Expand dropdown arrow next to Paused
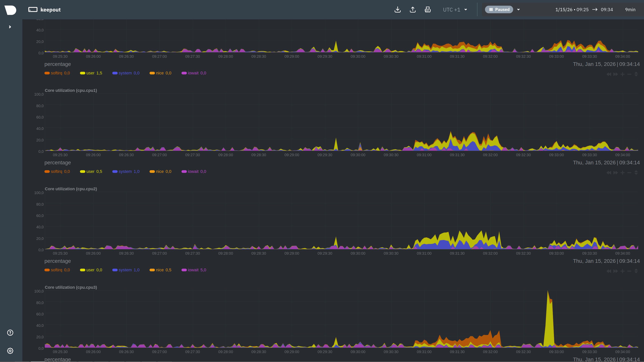Viewport: 644px width, 362px height. (x=518, y=9)
